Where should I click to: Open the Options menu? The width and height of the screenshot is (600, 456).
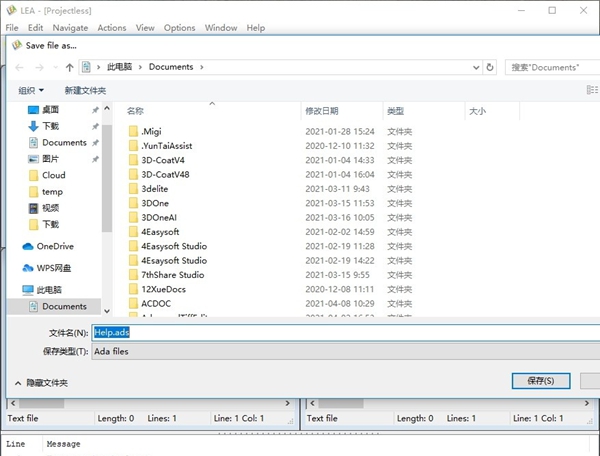click(179, 28)
